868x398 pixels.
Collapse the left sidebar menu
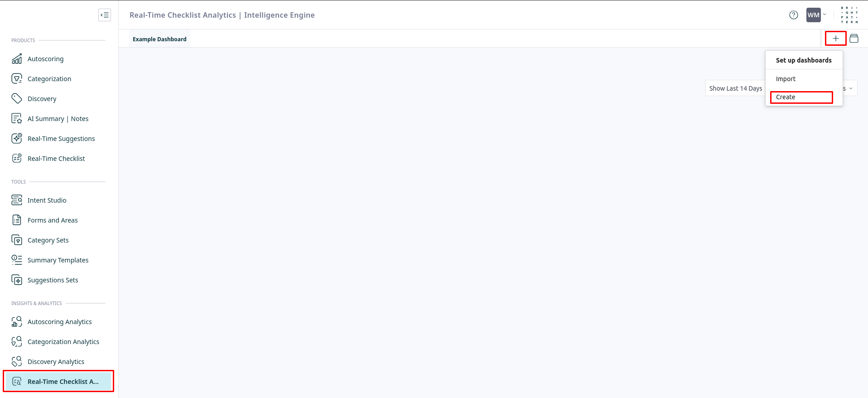[x=105, y=15]
